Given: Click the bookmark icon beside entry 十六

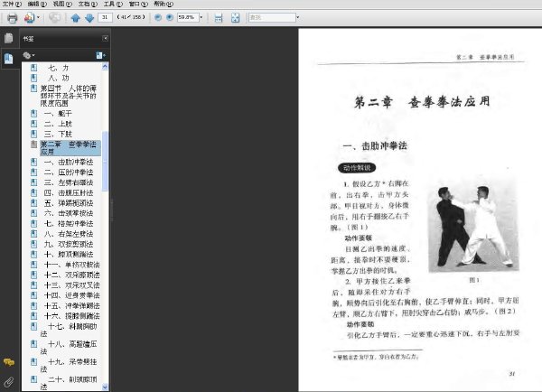Looking at the screenshot, I should [34, 316].
